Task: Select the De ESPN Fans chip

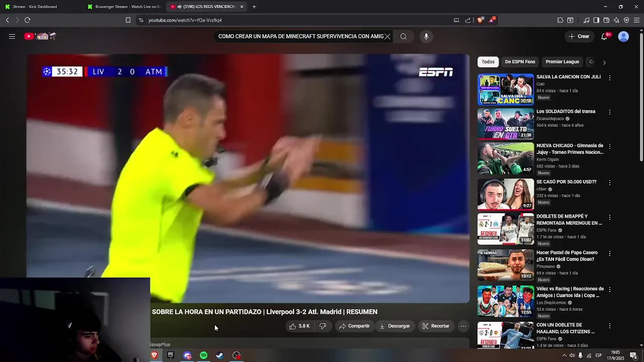Action: pos(520,62)
